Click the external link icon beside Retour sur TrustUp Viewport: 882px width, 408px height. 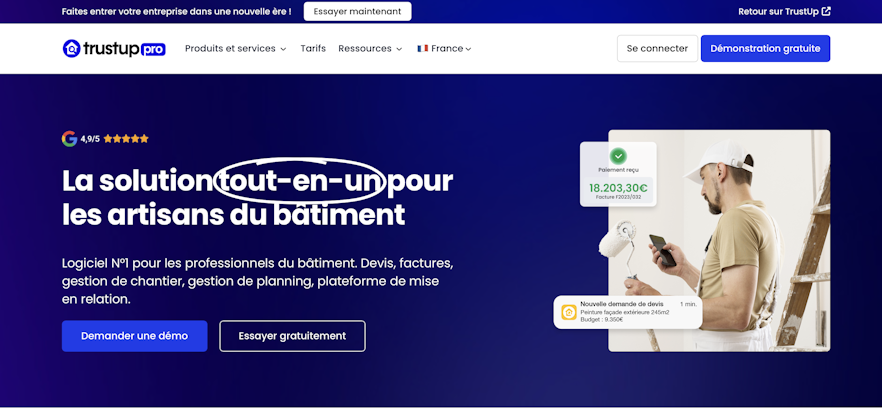826,11
